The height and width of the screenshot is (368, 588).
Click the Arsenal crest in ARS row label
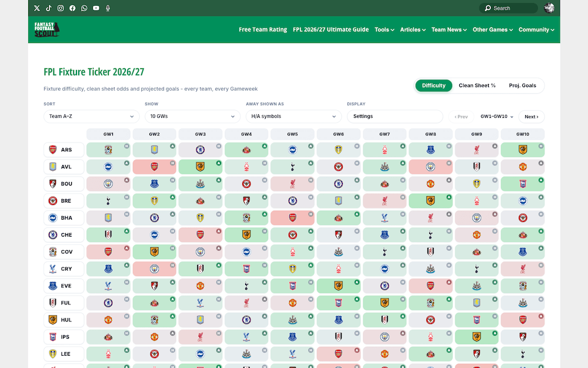[53, 150]
